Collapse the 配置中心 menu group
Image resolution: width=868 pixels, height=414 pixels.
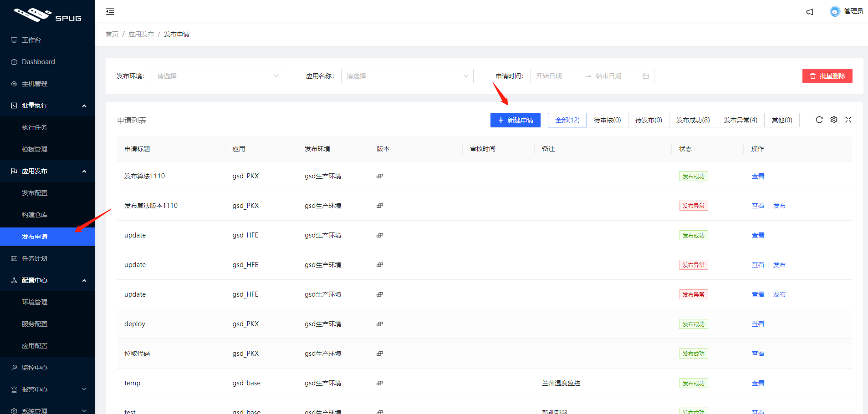click(x=47, y=280)
